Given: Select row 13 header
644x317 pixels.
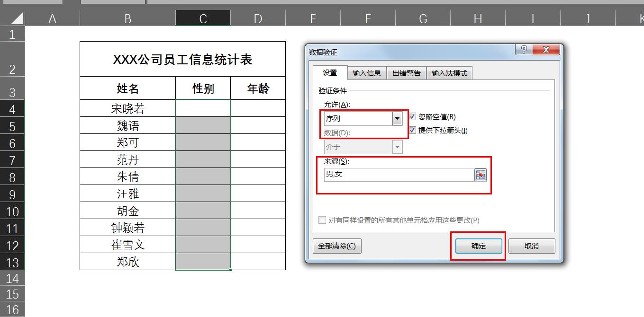Looking at the screenshot, I should [12, 262].
